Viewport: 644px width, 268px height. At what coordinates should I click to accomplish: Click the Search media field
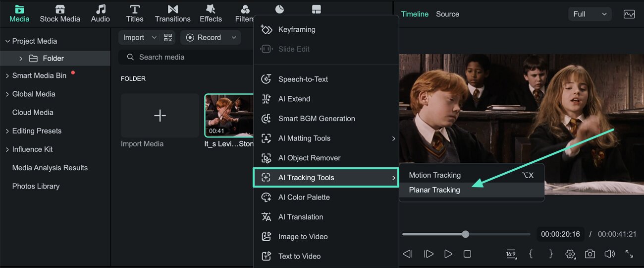[x=186, y=57]
